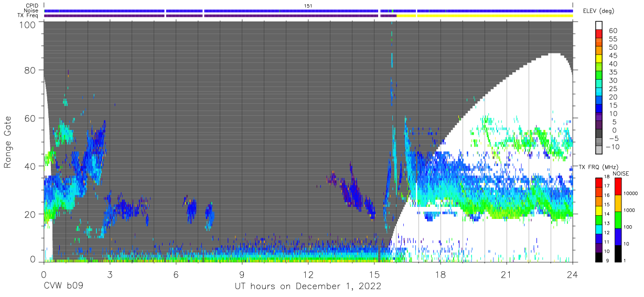Select the 'CPID' row label

click(31, 5)
